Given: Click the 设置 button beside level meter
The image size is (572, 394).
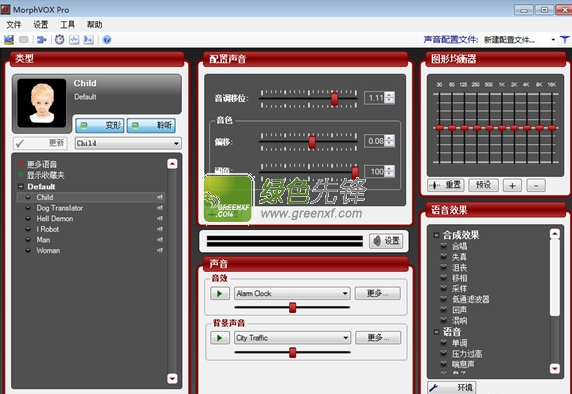Looking at the screenshot, I should 386,241.
